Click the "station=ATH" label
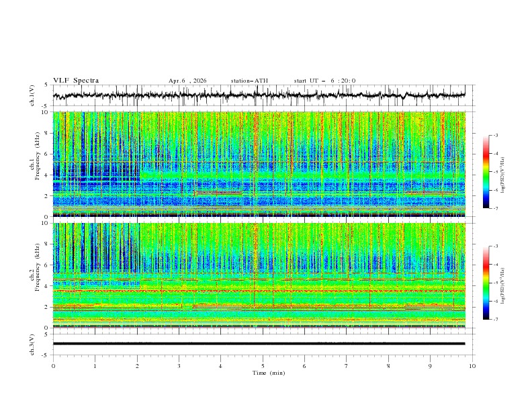The width and height of the screenshot is (532, 411). pos(249,81)
